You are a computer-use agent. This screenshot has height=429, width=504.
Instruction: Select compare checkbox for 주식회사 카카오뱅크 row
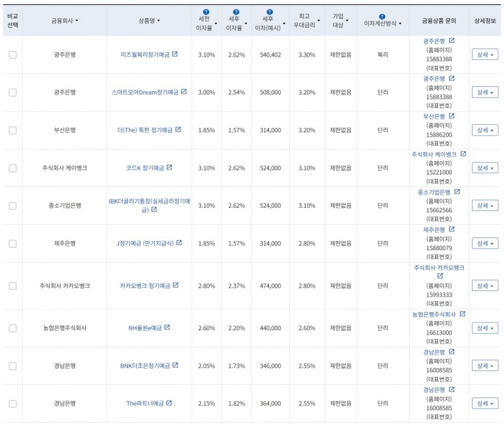[13, 286]
